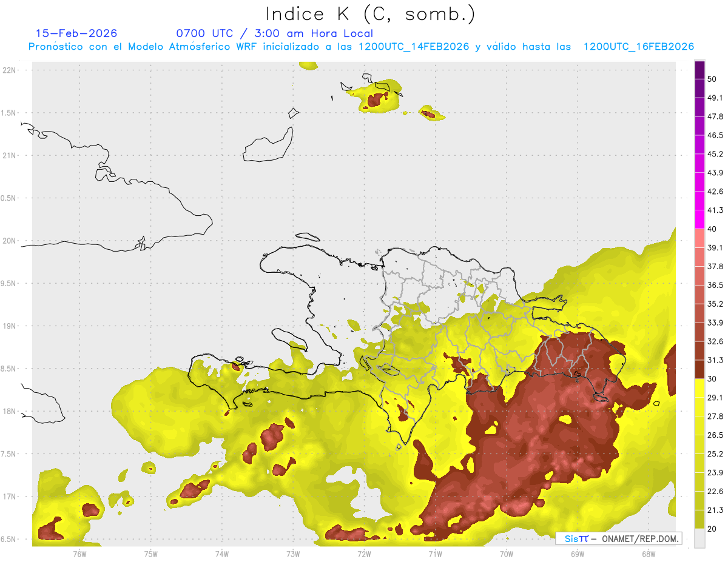
Task: Click the "76W" longitude label
Action: 79,554
